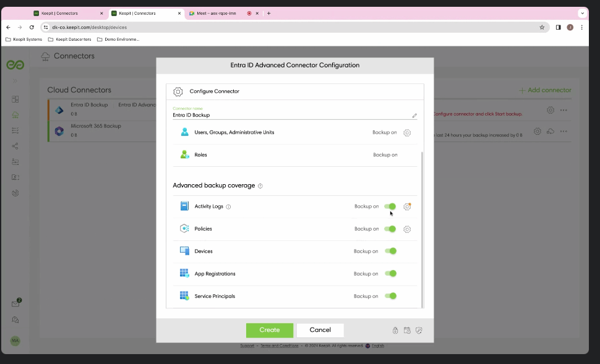Switch to the Meet browser tab

click(x=212, y=13)
